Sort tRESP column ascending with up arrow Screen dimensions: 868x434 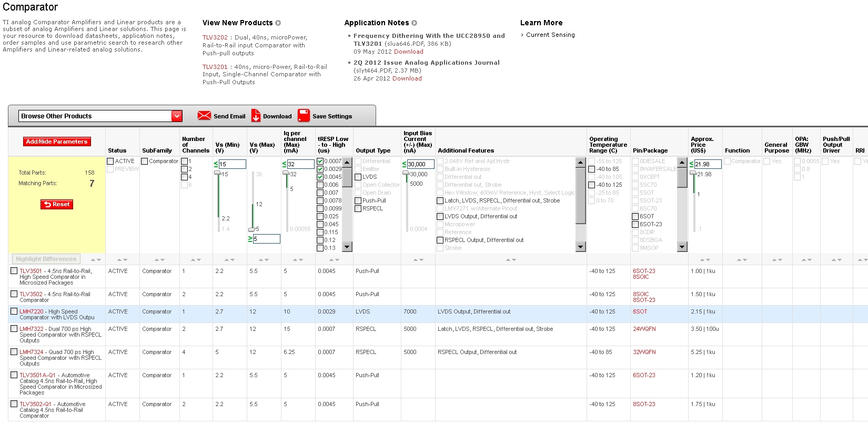coord(331,260)
